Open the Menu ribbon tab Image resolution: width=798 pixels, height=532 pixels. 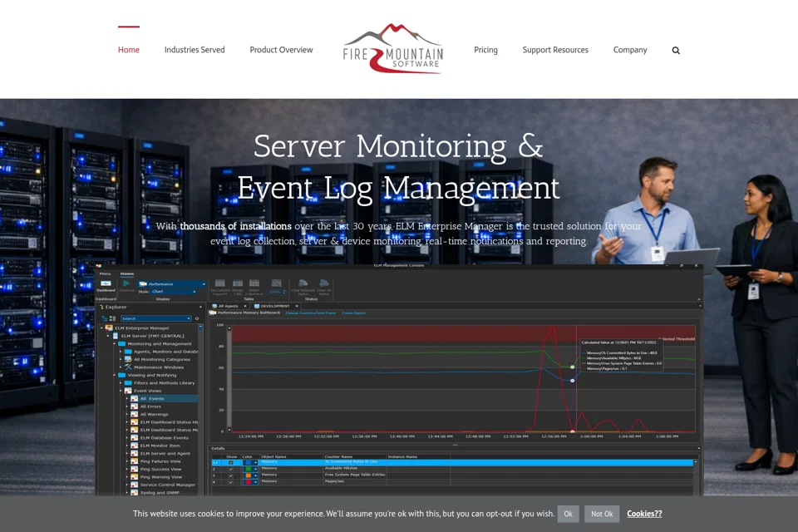pyautogui.click(x=105, y=273)
